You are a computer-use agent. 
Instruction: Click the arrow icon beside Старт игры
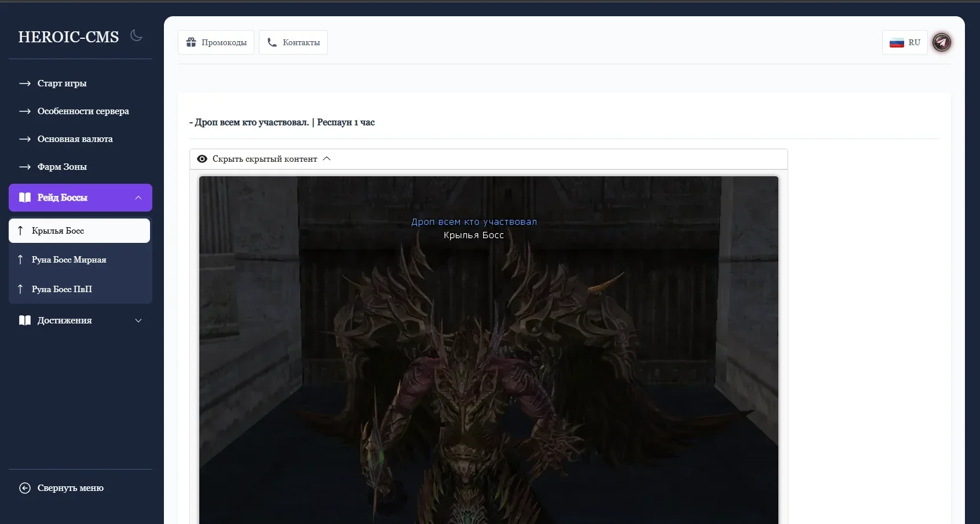25,83
